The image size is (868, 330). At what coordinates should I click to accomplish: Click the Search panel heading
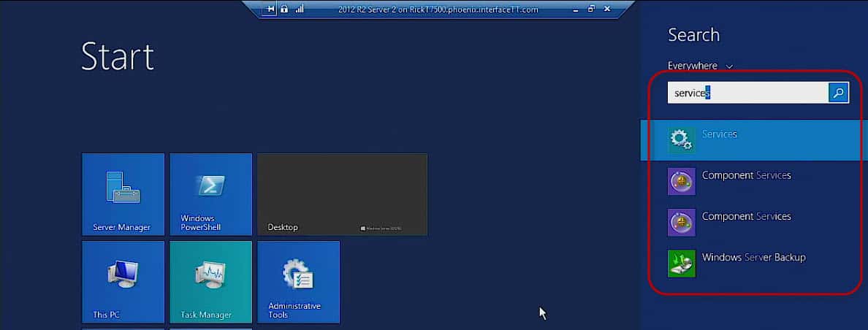(693, 35)
